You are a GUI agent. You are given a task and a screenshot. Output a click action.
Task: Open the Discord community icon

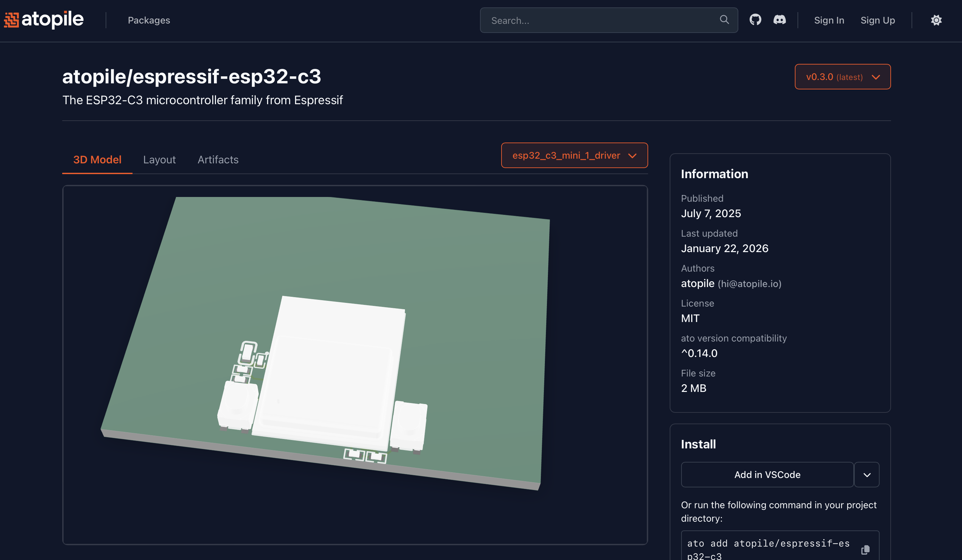pos(780,19)
